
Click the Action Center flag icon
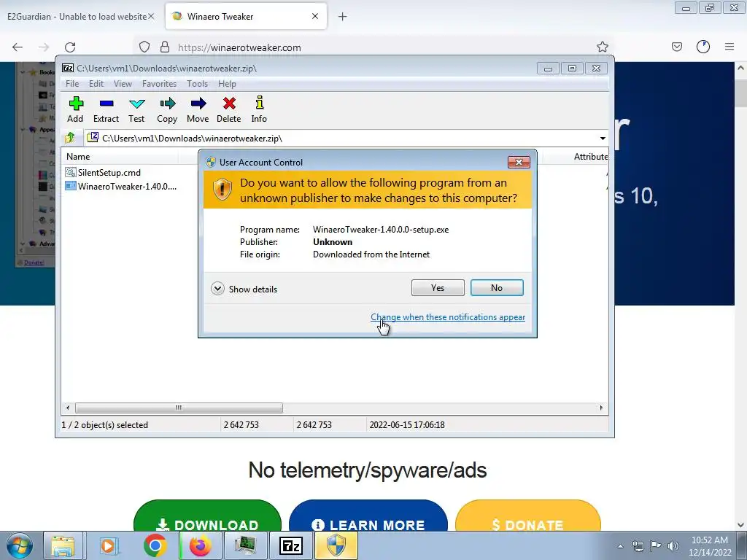(656, 546)
